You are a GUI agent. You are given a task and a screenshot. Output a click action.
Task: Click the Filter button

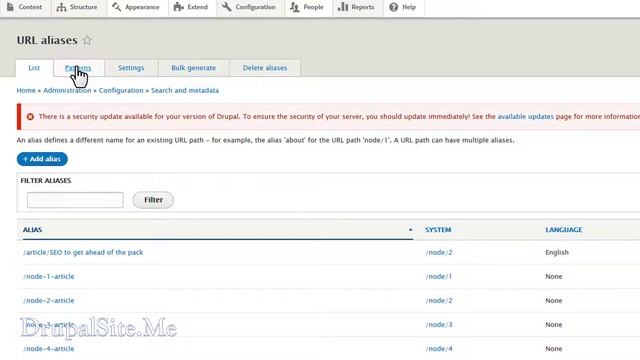(153, 200)
